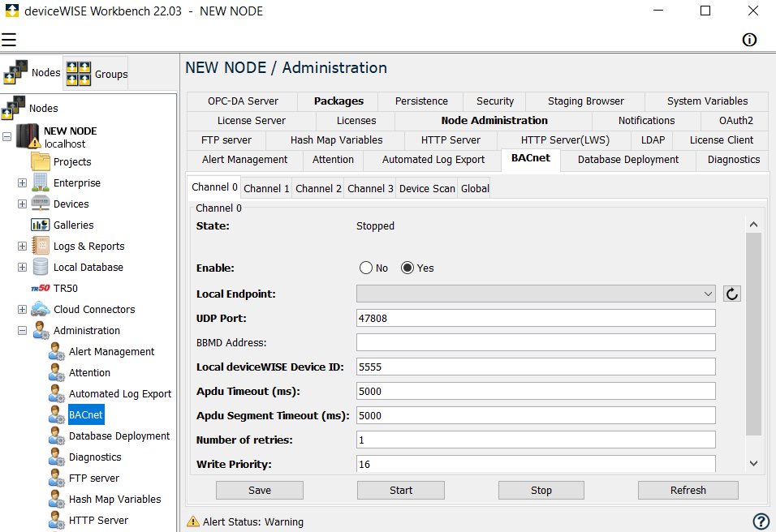Click the Number of retries field
776x532 pixels.
click(536, 440)
